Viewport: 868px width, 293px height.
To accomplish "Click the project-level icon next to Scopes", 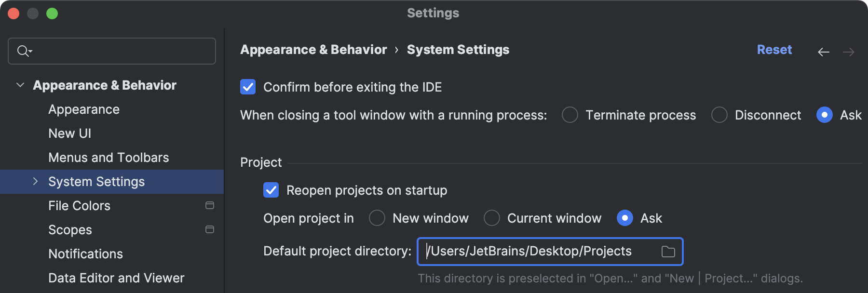I will 210,230.
